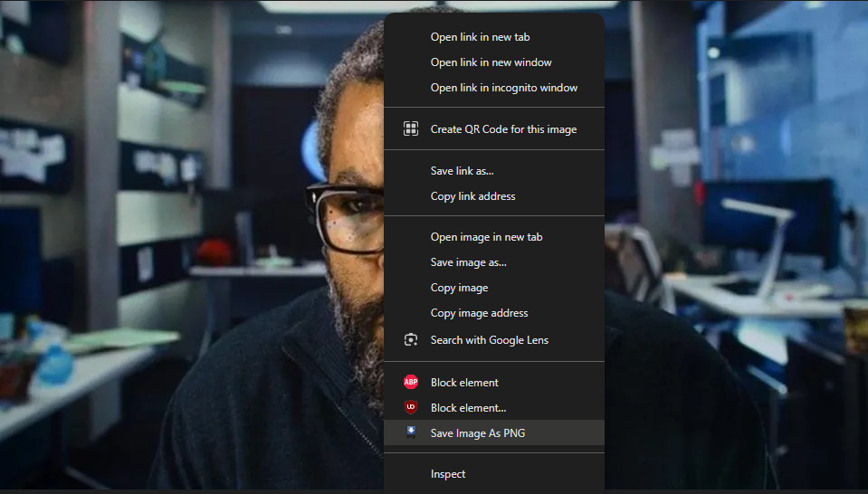Click Create QR Code for this image
The height and width of the screenshot is (494, 868).
pyautogui.click(x=494, y=128)
